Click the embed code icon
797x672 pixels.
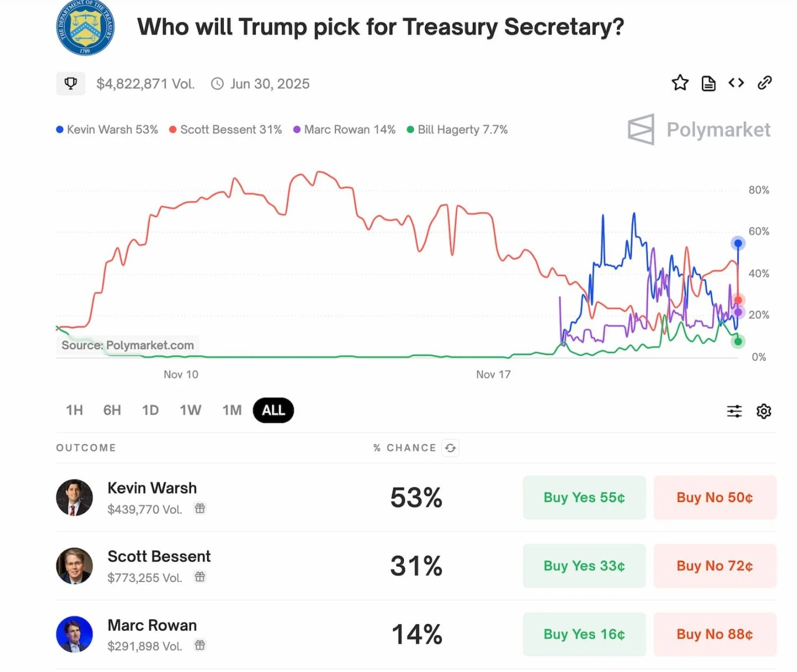pyautogui.click(x=736, y=83)
